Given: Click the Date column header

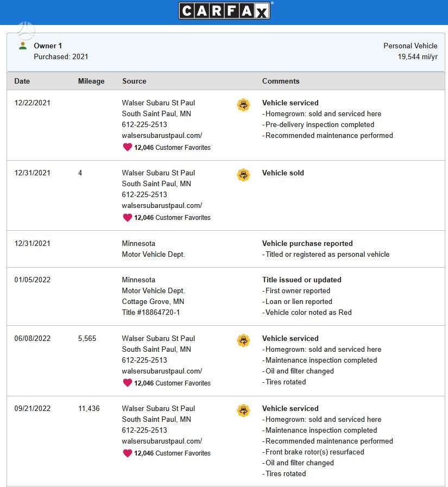Looking at the screenshot, I should [22, 81].
